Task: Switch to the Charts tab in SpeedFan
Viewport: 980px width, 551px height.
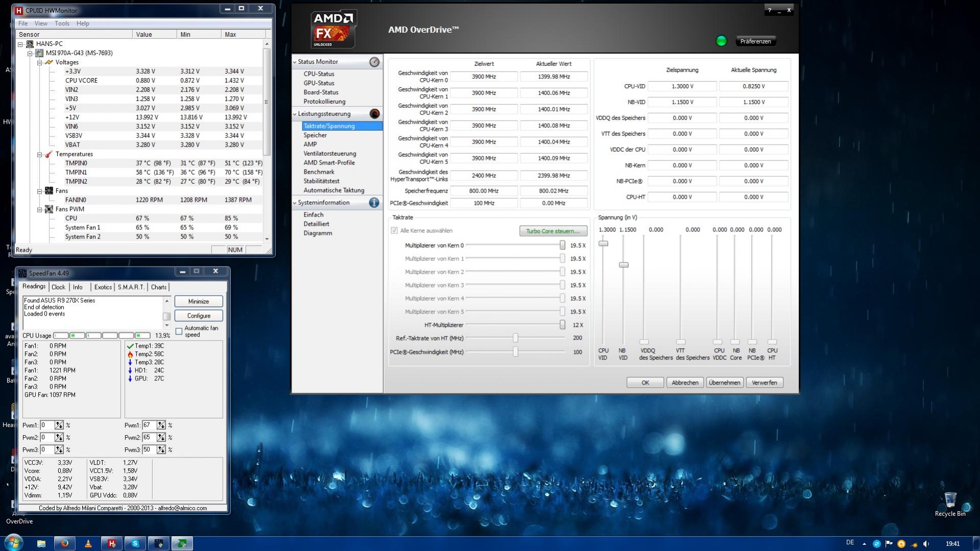Action: pos(158,288)
